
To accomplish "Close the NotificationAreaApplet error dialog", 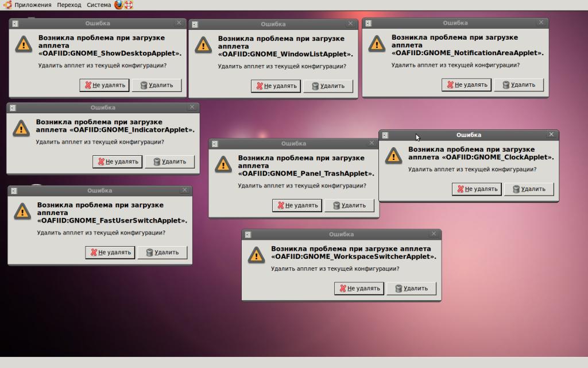I will pyautogui.click(x=541, y=22).
